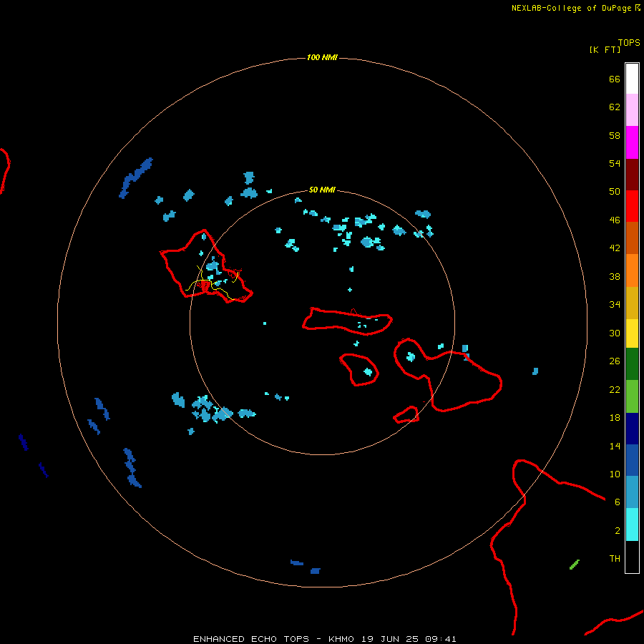Image resolution: width=644 pixels, height=644 pixels.
Task: Click the NEXLAB-College of DuPage text
Action: [572, 8]
